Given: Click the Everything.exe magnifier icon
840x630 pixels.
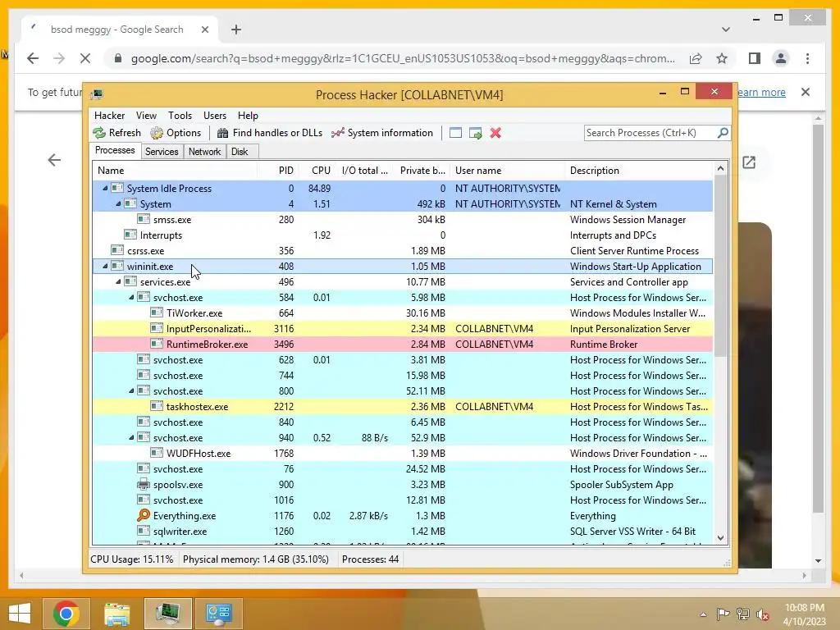Looking at the screenshot, I should pos(143,515).
